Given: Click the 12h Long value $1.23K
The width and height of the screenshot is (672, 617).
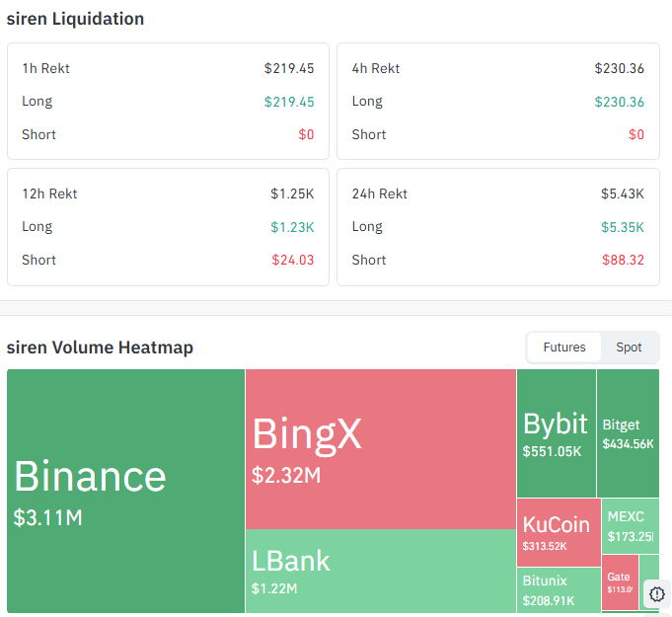Looking at the screenshot, I should coord(292,227).
